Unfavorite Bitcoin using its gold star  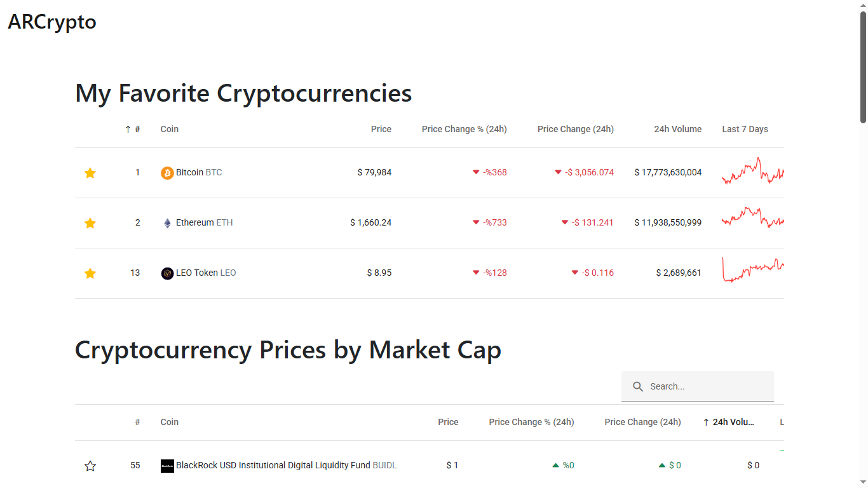tap(90, 173)
